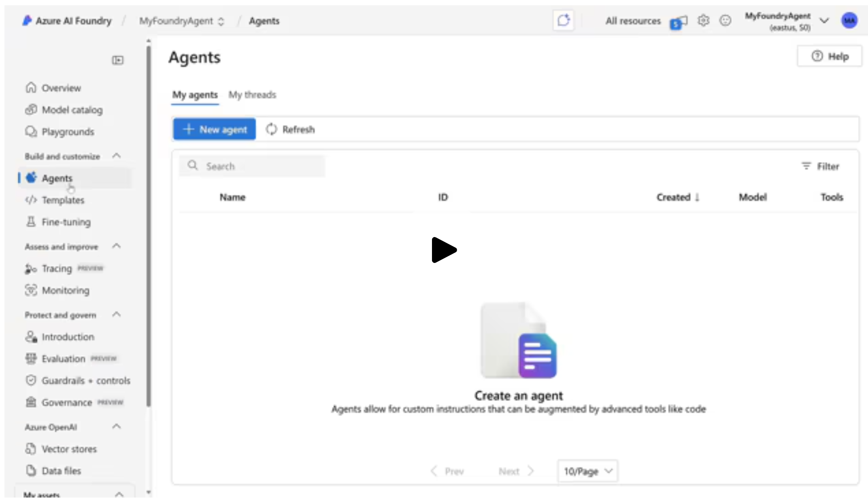This screenshot has height=502, width=868.
Task: Open the user avatar profile
Action: pyautogui.click(x=849, y=20)
